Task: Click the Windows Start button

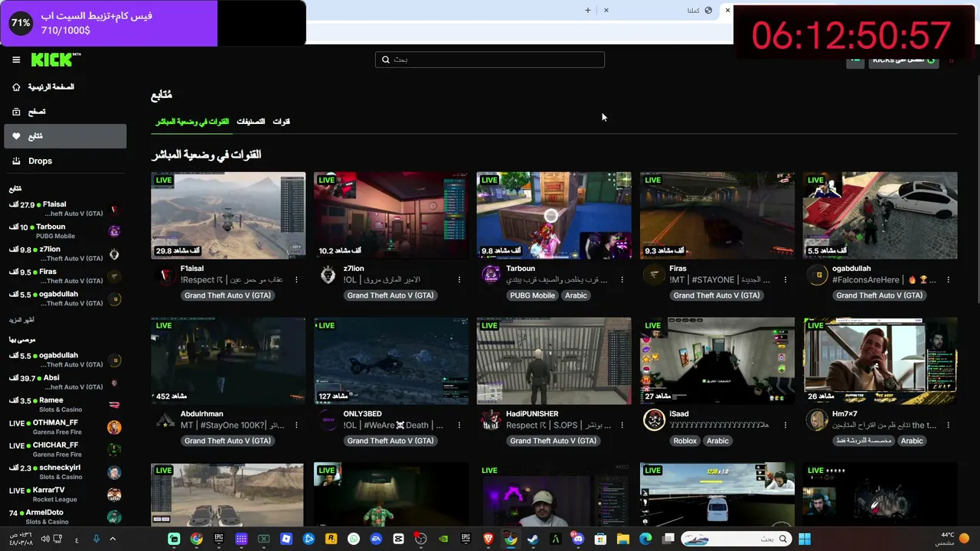Action: click(804, 539)
